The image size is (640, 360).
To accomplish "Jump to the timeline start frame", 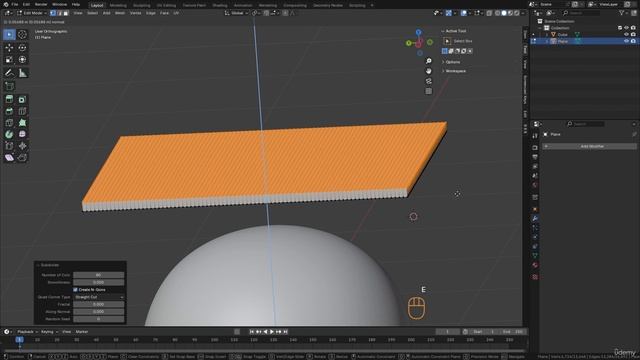I will pyautogui.click(x=252, y=332).
